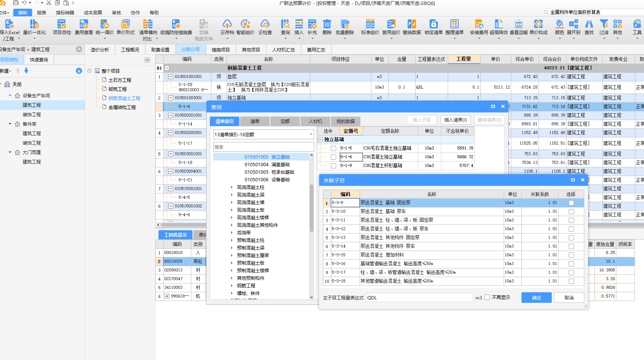Select 金属结构工程 in the section tree
644x360 pixels.
(122, 108)
